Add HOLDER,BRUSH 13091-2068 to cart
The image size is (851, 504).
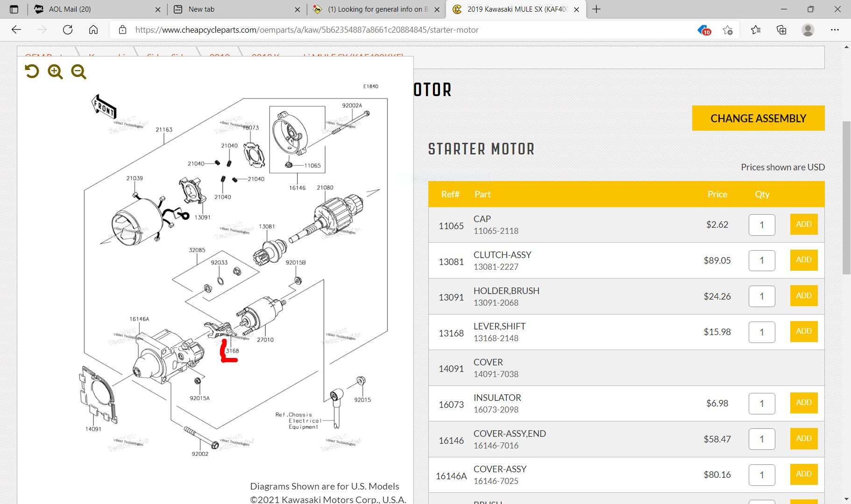804,296
